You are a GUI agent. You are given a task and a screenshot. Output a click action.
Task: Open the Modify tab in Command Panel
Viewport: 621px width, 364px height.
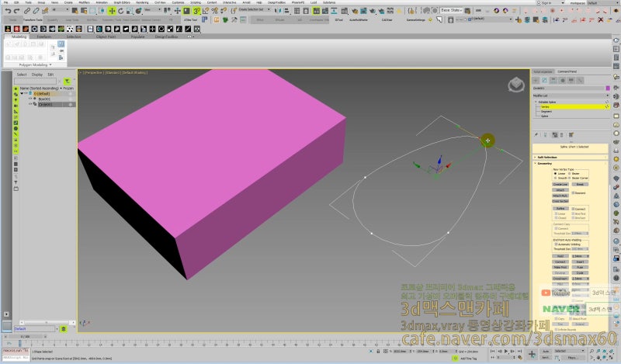(x=545, y=81)
